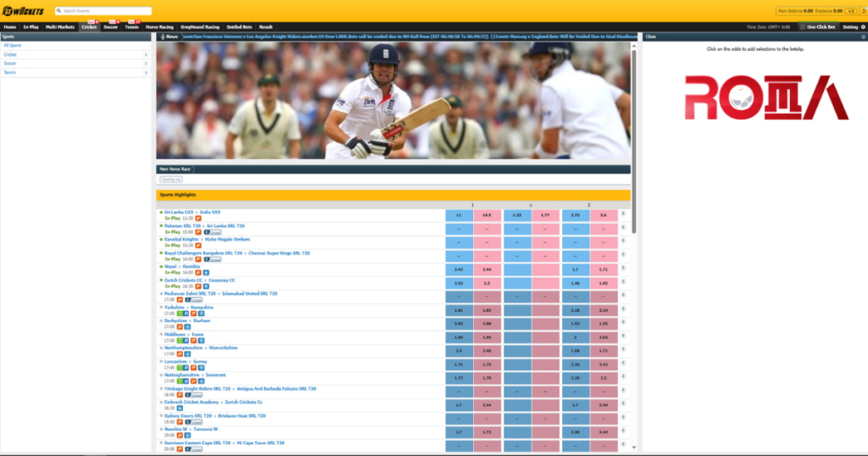Viewport: 868px width, 456px height.
Task: Back the draw at 1.33 in Sri Lanka U19 match
Action: (x=517, y=214)
